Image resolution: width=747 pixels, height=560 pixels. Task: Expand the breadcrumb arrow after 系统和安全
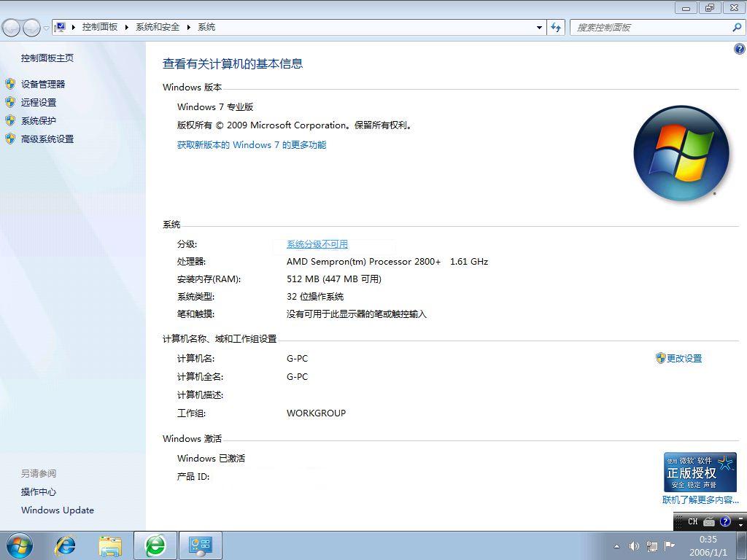pyautogui.click(x=189, y=27)
